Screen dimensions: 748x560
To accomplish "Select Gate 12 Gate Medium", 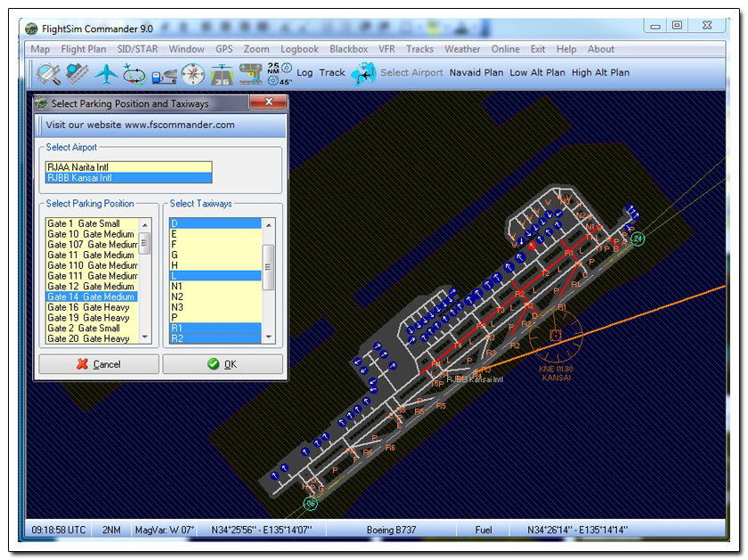I will click(92, 286).
